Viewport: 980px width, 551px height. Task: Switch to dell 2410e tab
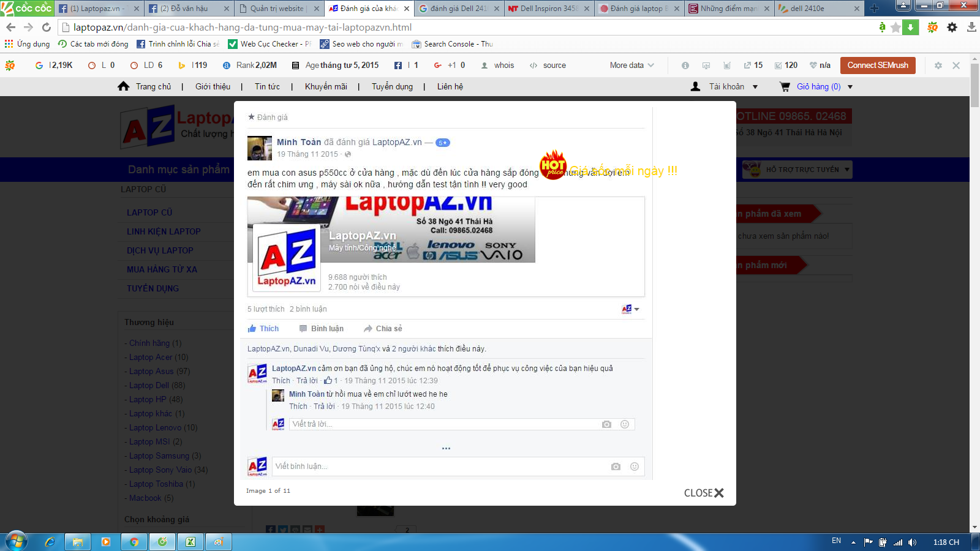818,9
